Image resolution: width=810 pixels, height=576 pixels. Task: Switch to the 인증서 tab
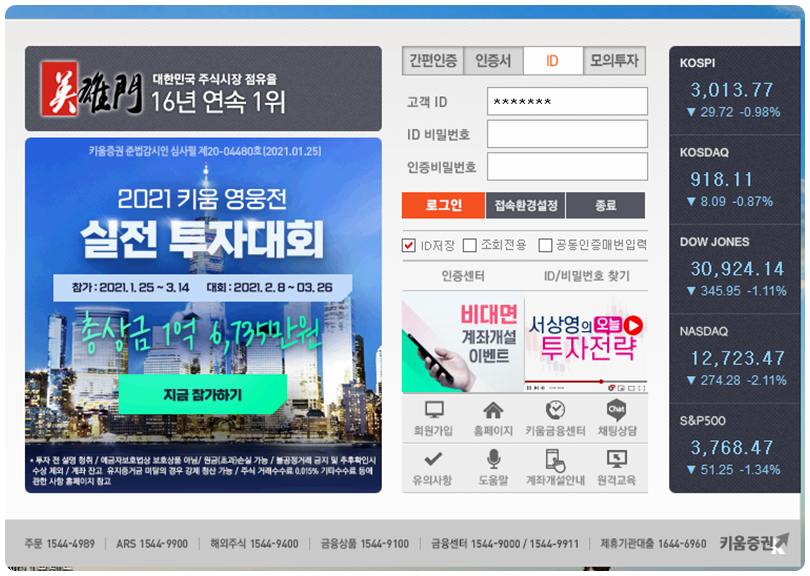493,61
